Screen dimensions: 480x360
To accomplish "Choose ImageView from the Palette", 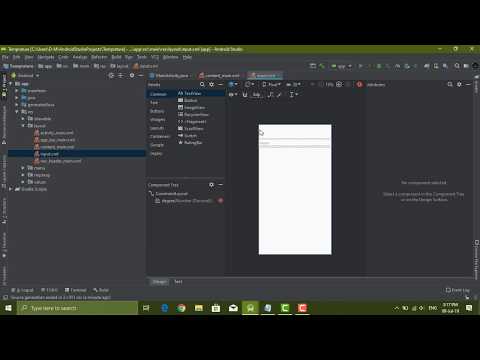I will [x=191, y=107].
